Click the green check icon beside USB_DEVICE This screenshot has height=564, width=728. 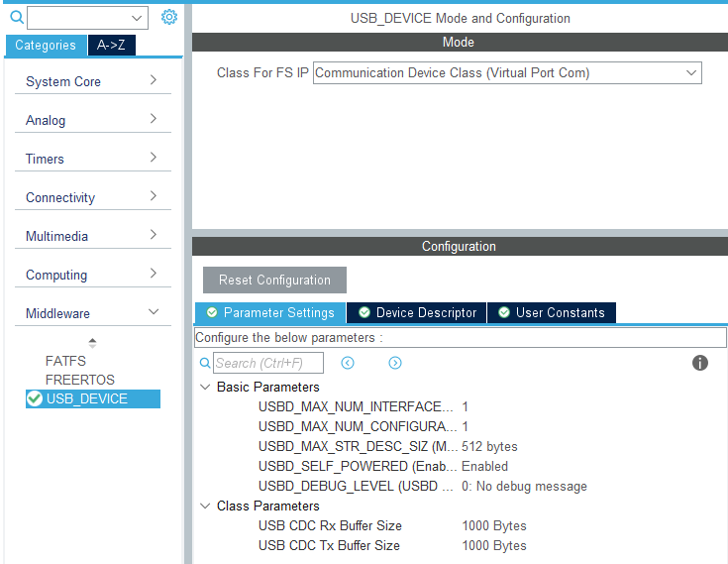click(x=35, y=398)
